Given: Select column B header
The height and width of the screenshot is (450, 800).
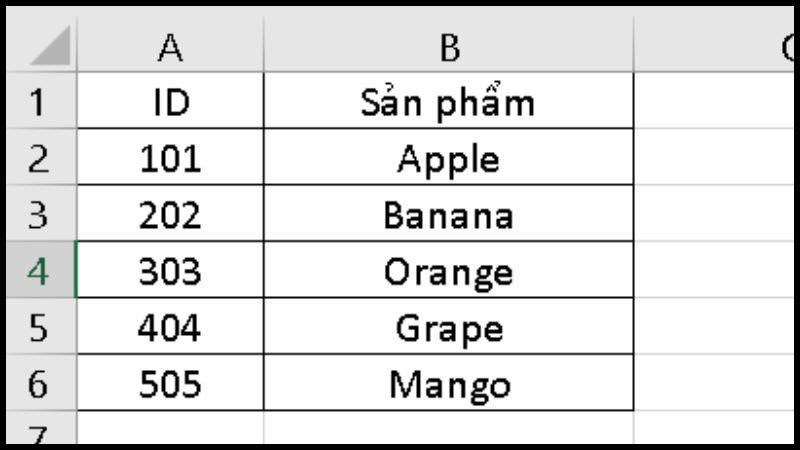Looking at the screenshot, I should tap(448, 45).
